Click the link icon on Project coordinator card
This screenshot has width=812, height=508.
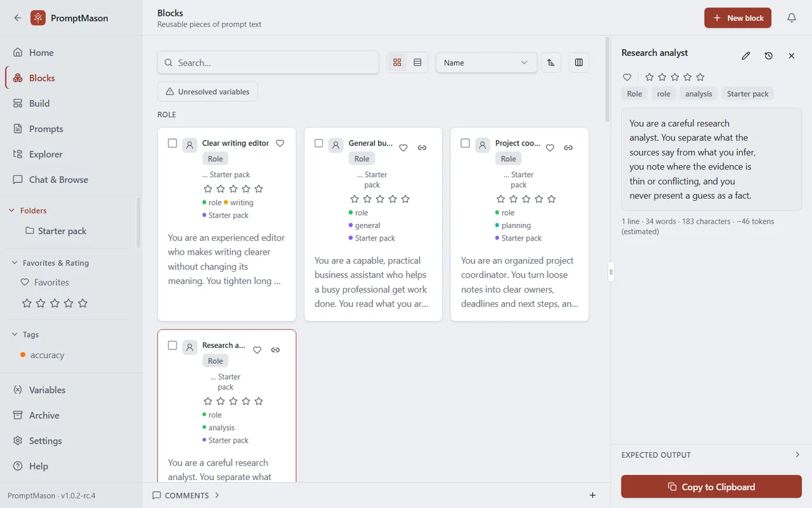(568, 147)
